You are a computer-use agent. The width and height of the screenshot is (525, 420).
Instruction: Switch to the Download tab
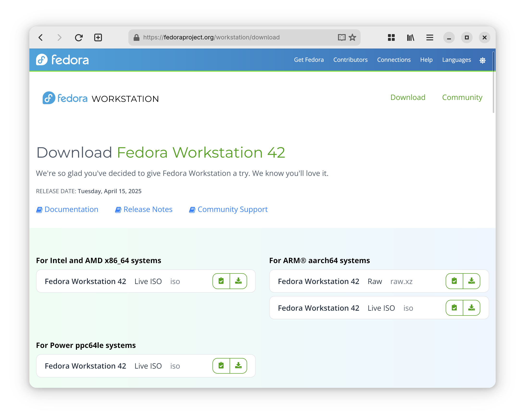[x=408, y=97]
